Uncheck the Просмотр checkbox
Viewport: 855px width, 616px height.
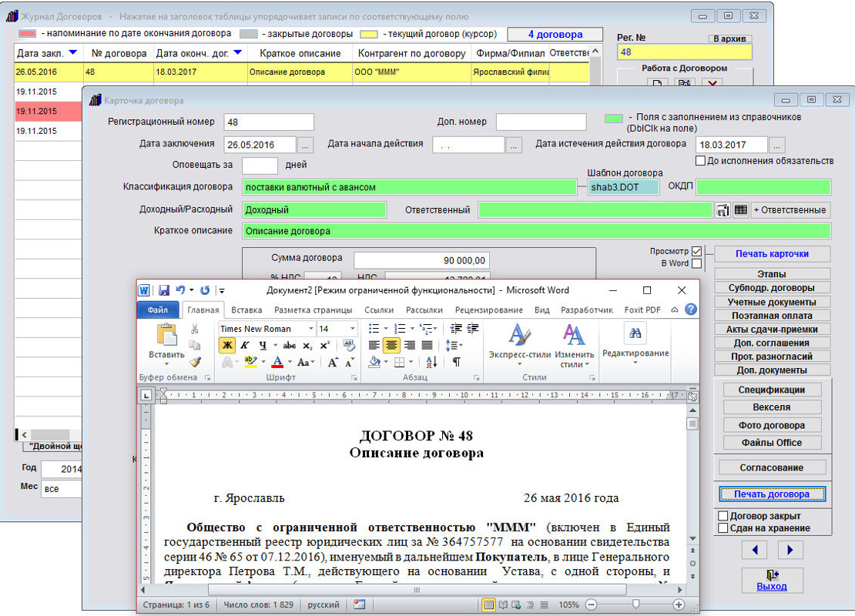[x=697, y=252]
